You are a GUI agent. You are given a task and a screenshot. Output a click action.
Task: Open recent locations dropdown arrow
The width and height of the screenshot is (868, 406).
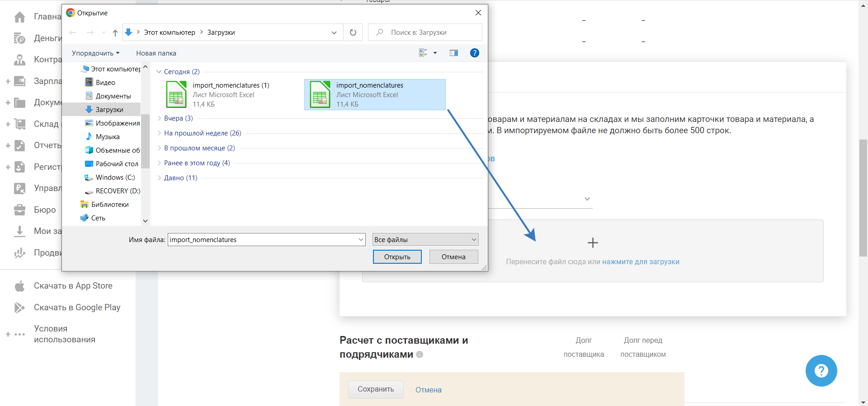click(104, 33)
